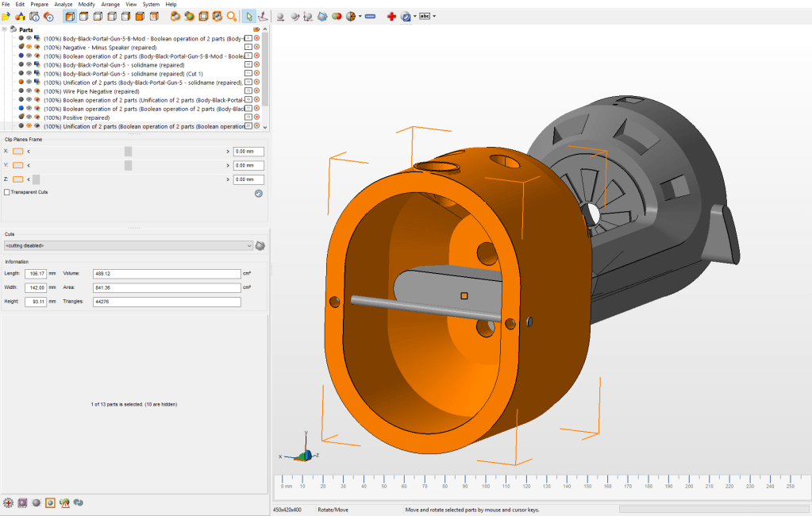The height and width of the screenshot is (516, 812).
Task: Click the execute cut icon beside Cuts dropdown
Action: tap(260, 246)
